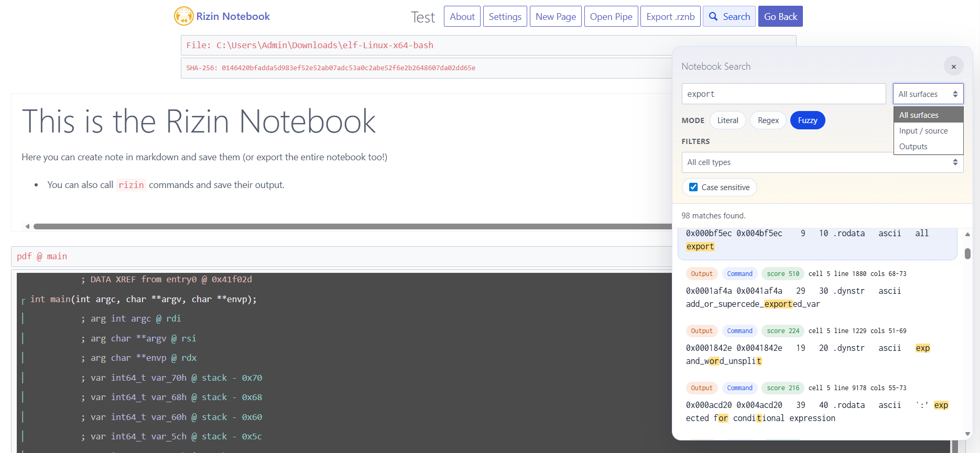
Task: Click the Go Back button
Action: tap(780, 17)
